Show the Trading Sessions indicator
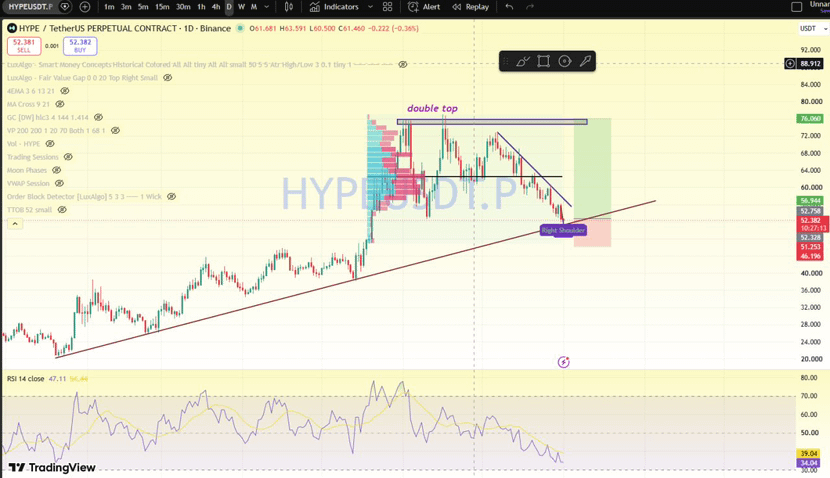The height and width of the screenshot is (478, 830). click(68, 157)
